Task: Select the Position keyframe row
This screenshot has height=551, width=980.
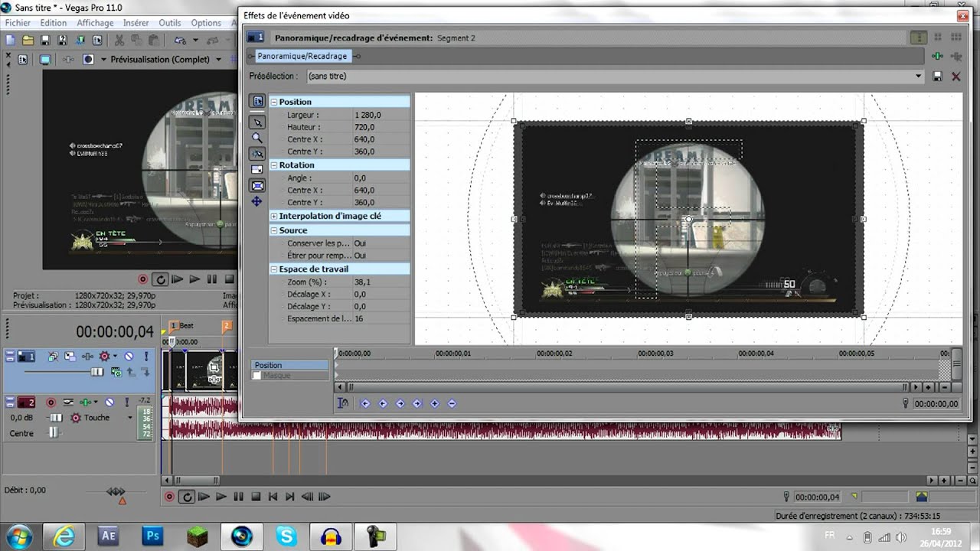Action: 289,366
